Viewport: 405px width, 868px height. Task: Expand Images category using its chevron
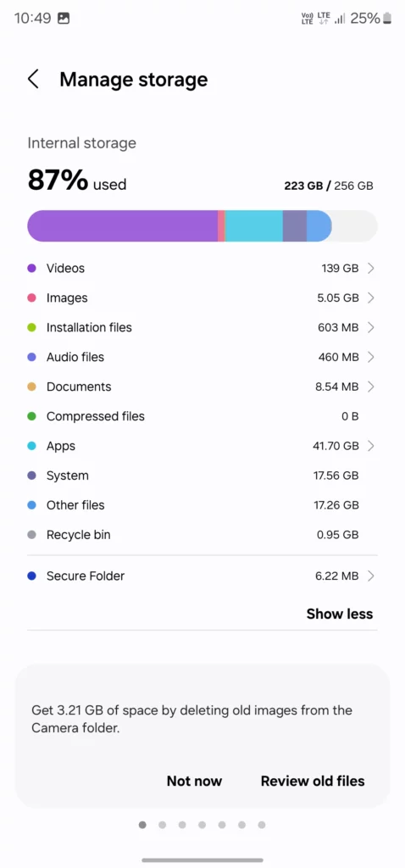371,298
